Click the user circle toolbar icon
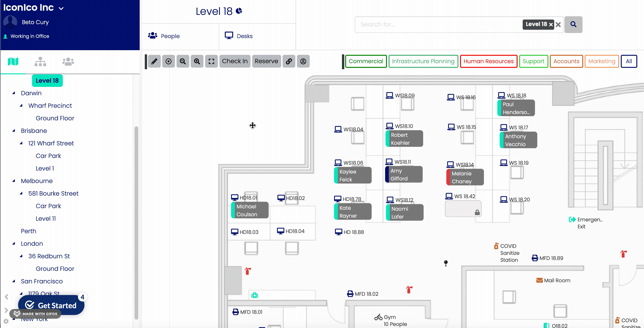This screenshot has height=328, width=644. click(x=303, y=61)
